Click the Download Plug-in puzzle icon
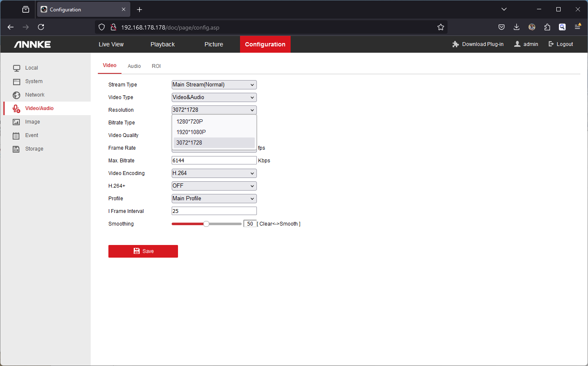The height and width of the screenshot is (366, 588). tap(456, 44)
